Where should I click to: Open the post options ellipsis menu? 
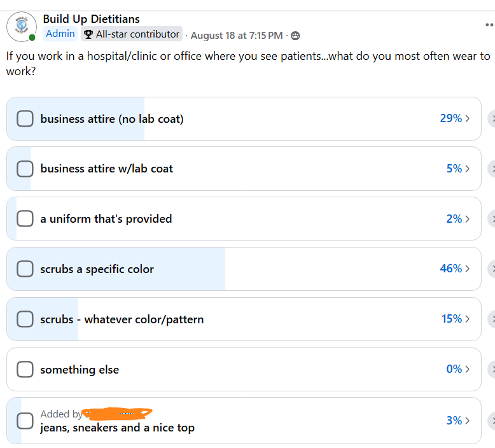point(490,25)
